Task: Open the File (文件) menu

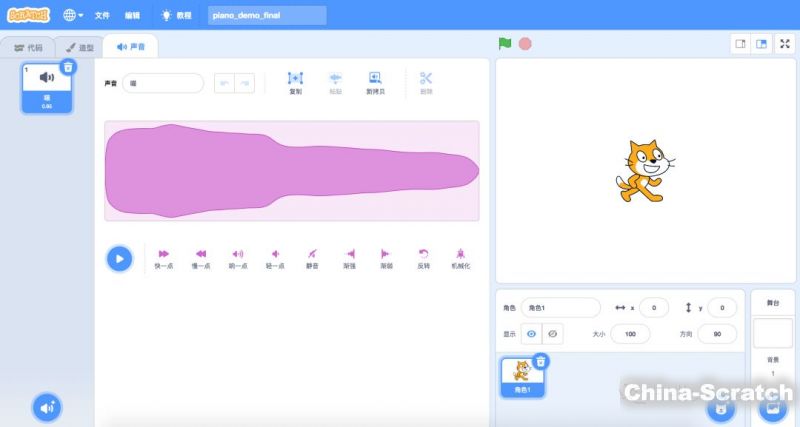Action: coord(102,16)
